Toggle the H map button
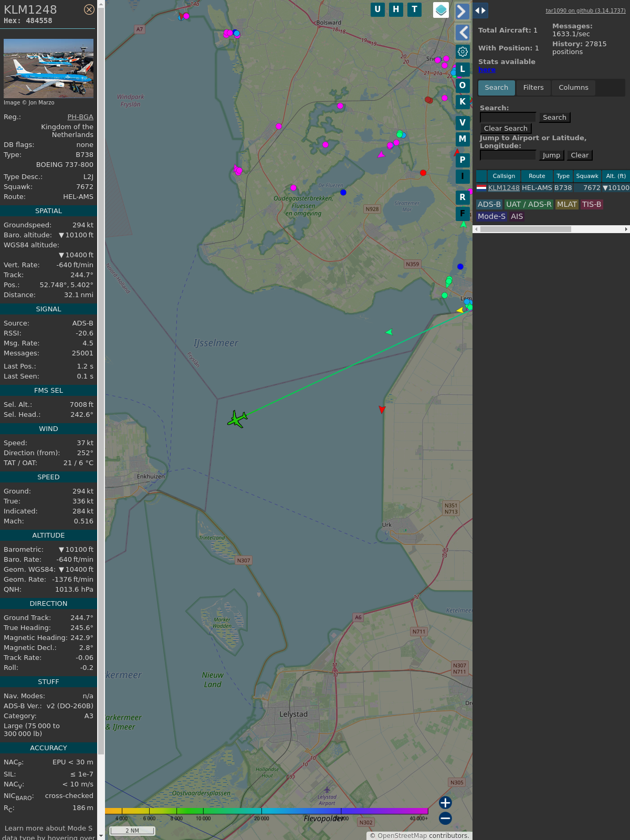The width and height of the screenshot is (630, 840). click(x=396, y=9)
